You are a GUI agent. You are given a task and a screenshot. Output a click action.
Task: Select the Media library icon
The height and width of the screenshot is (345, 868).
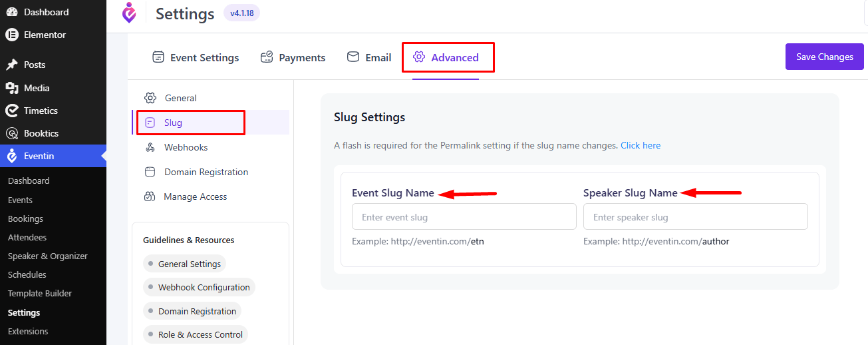12,88
